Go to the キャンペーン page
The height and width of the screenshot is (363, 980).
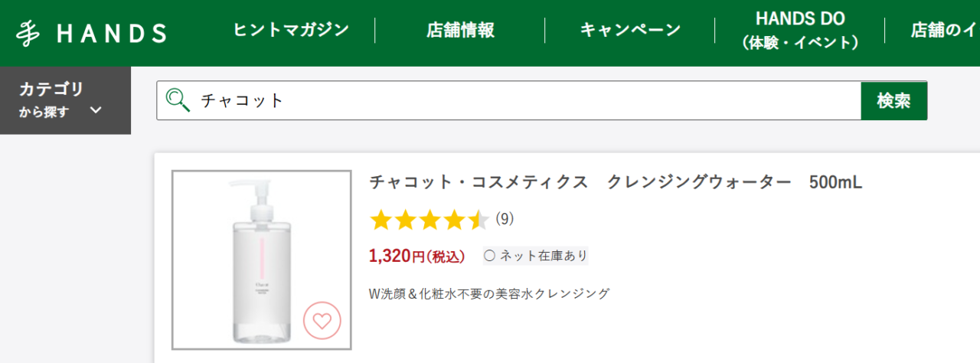630,30
